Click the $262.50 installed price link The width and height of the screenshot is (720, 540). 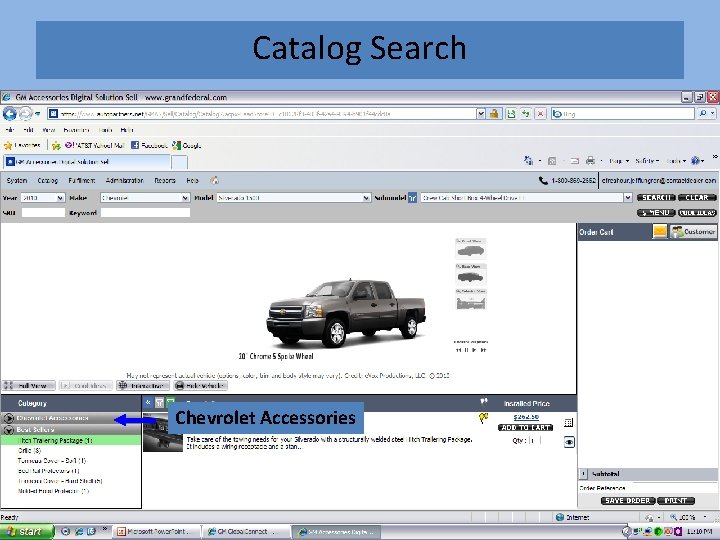click(x=526, y=417)
